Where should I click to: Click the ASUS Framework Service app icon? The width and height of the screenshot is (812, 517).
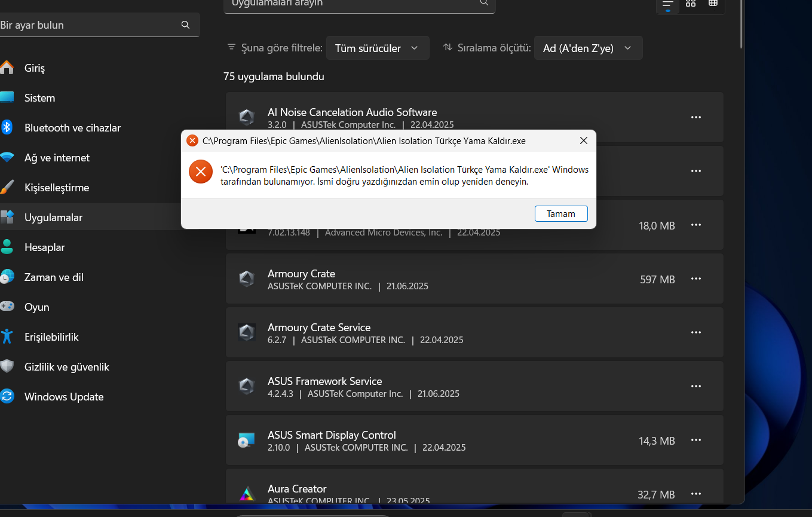tap(247, 386)
